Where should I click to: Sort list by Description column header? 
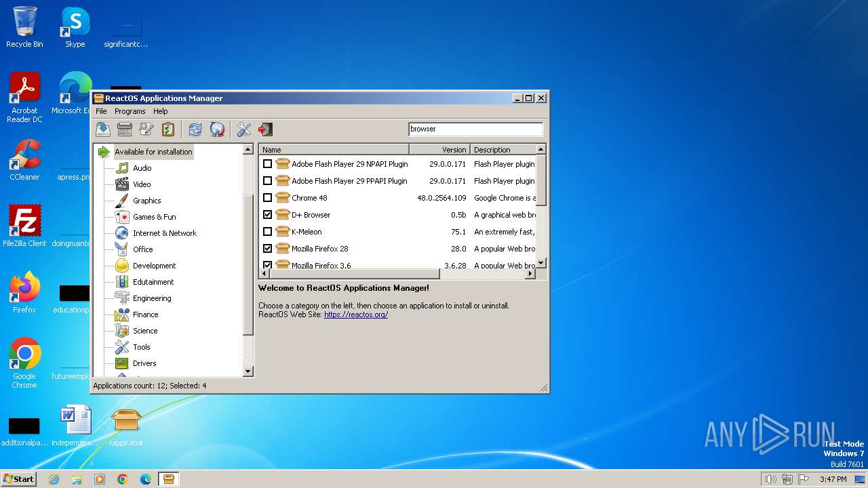[x=502, y=150]
